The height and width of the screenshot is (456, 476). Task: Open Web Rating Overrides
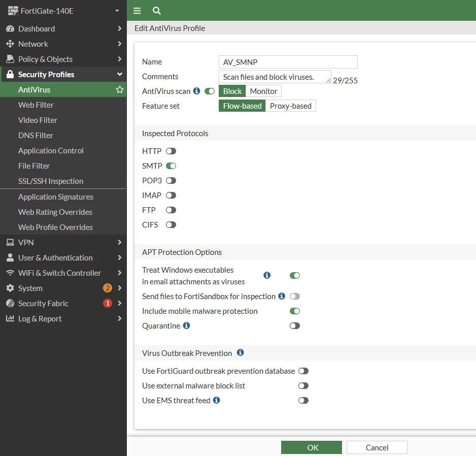pos(63,212)
